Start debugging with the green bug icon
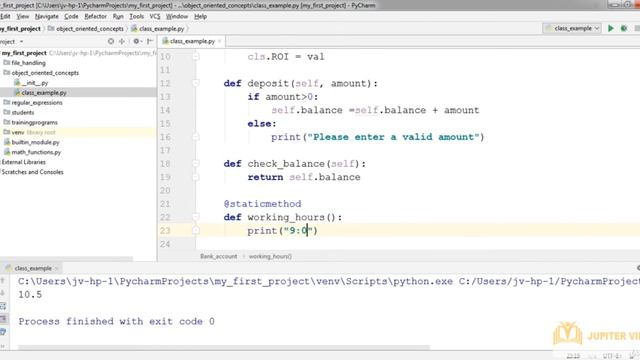 (624, 28)
